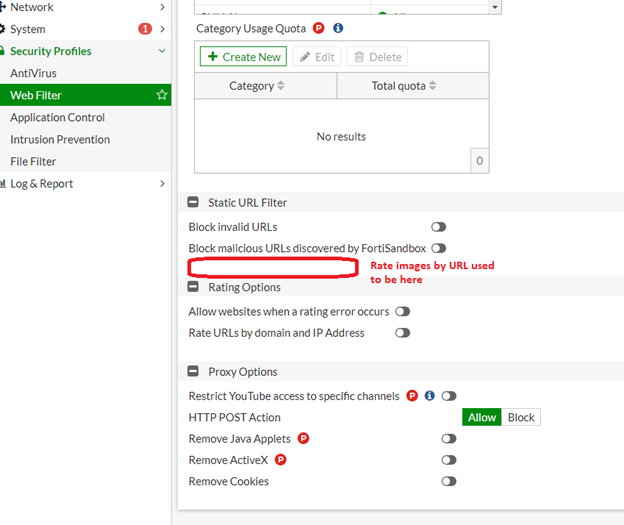Click the Category Usage Quota info icon
The height and width of the screenshot is (525, 624).
click(338, 29)
